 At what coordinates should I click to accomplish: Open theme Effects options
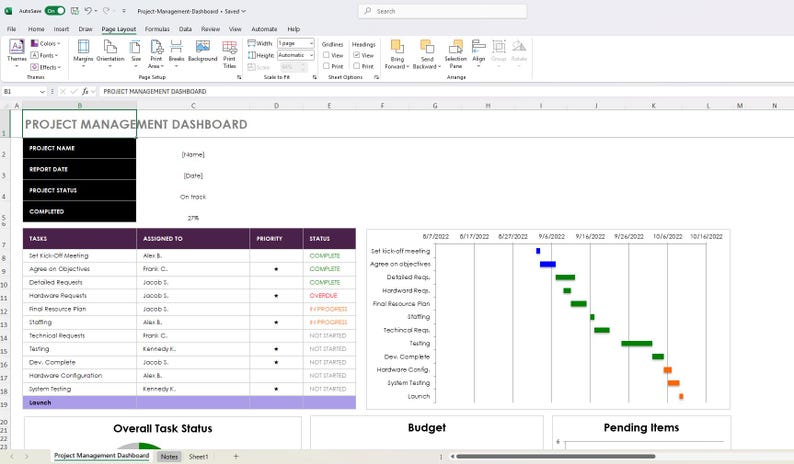pyautogui.click(x=46, y=67)
